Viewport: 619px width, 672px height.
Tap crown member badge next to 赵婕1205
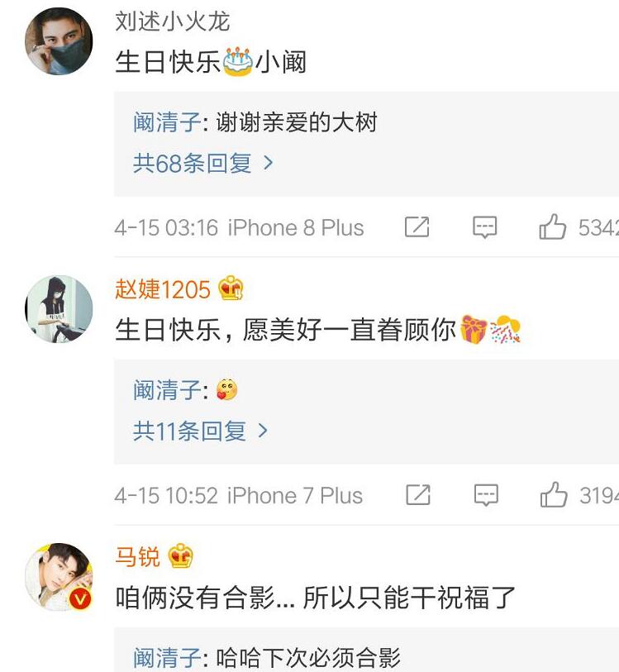coord(231,288)
